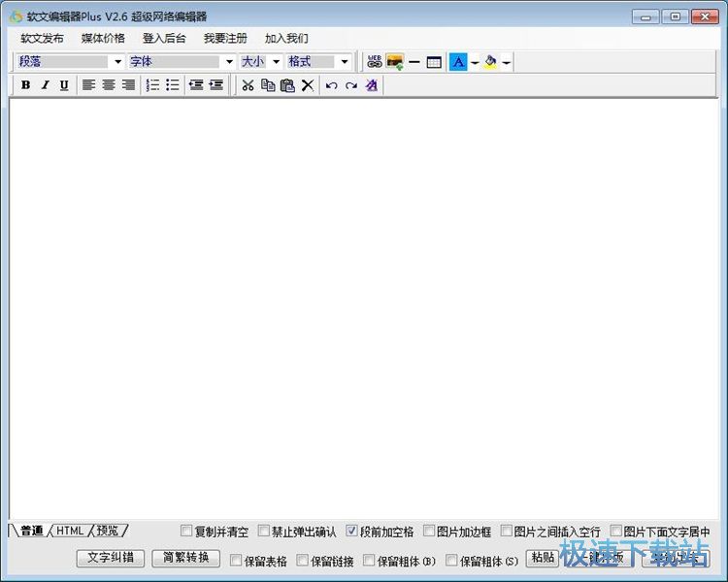Image resolution: width=728 pixels, height=582 pixels.
Task: Enable the 复制并清空 checkbox
Action: point(187,532)
